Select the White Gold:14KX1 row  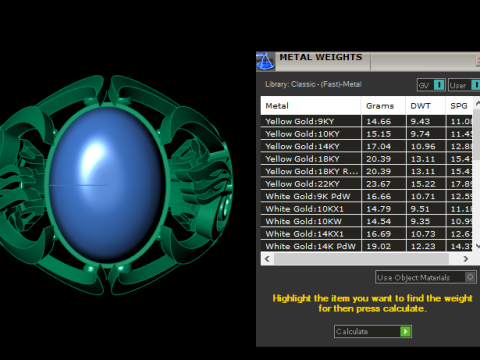point(367,234)
